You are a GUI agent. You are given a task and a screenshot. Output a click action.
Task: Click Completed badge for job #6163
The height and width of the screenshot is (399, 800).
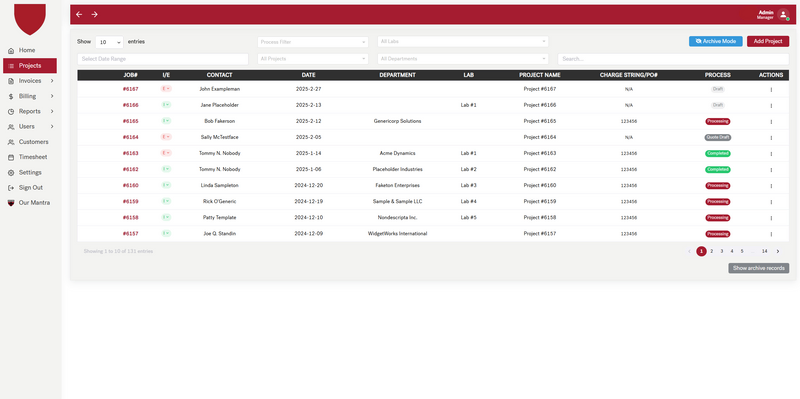click(x=717, y=154)
